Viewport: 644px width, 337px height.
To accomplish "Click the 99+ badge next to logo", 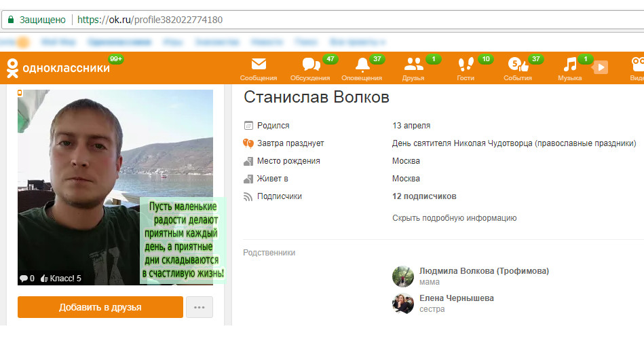I will tap(116, 59).
